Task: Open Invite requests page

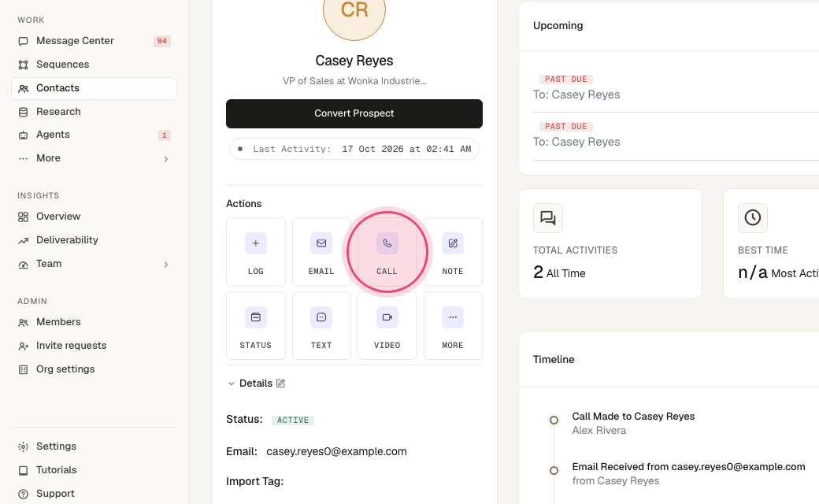Action: [x=94, y=345]
